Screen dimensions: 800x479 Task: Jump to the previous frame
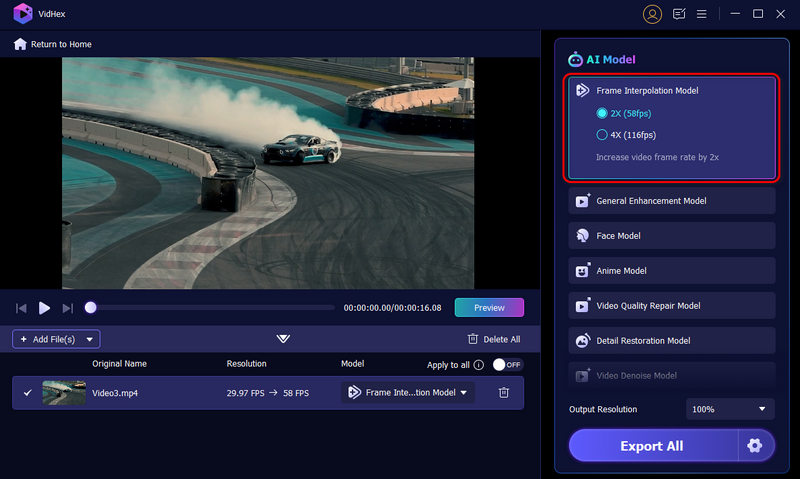21,308
